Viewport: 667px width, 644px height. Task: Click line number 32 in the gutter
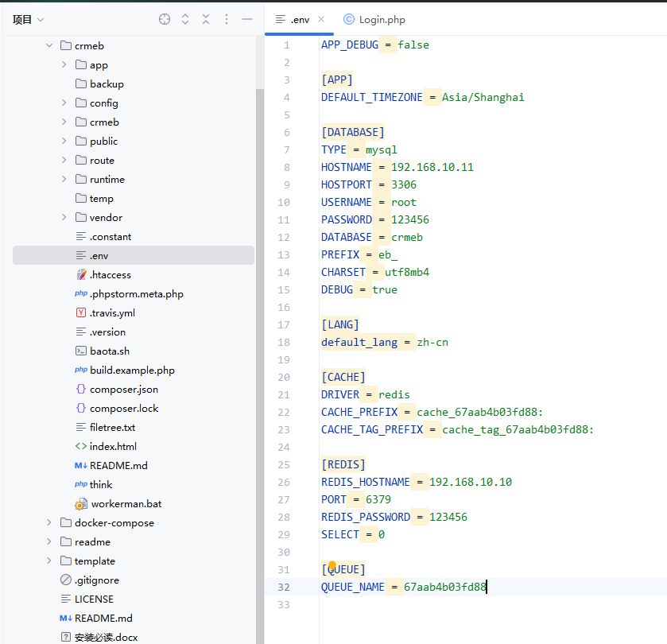(284, 587)
